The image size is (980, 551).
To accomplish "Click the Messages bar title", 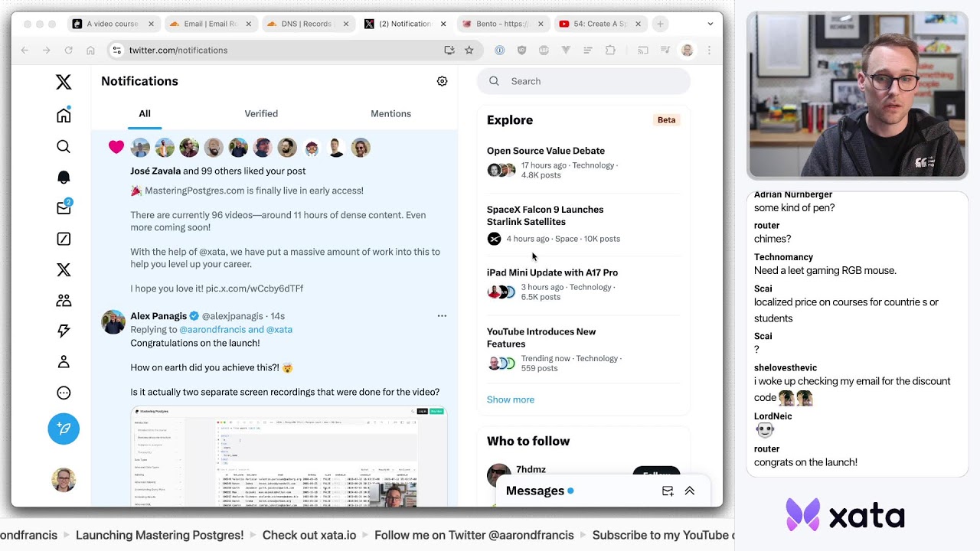I will (535, 491).
